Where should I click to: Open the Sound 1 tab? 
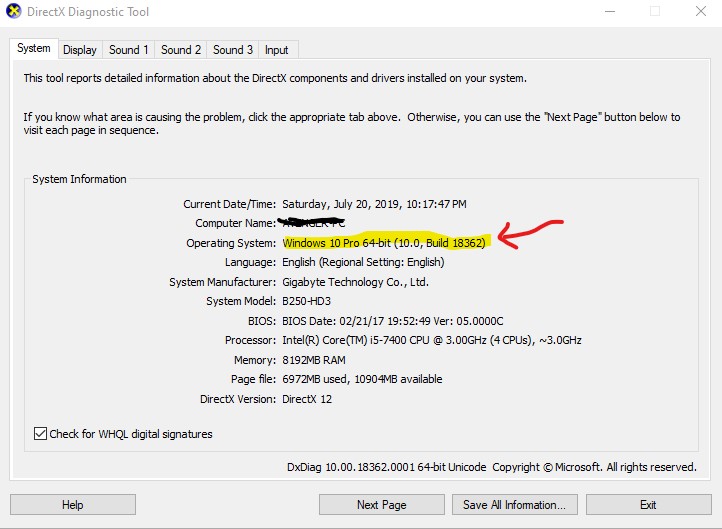click(129, 50)
